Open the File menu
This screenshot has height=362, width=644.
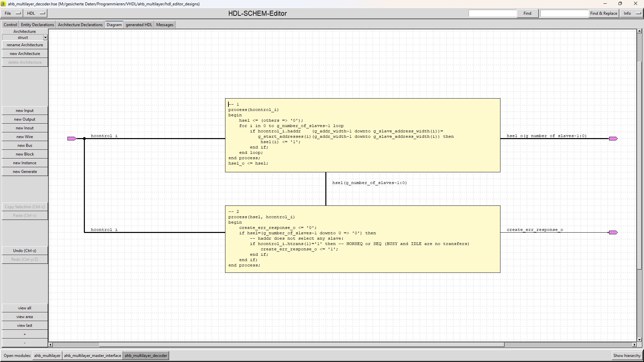(12, 13)
